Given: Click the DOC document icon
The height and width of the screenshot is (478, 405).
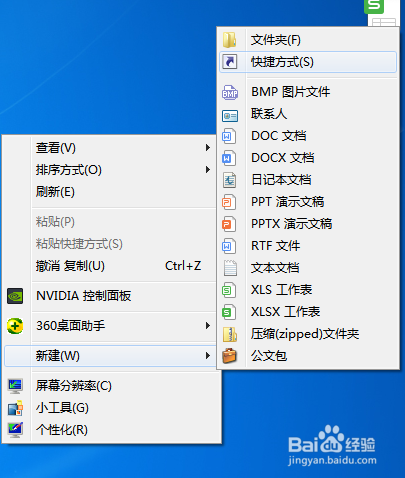Looking at the screenshot, I should tap(229, 136).
